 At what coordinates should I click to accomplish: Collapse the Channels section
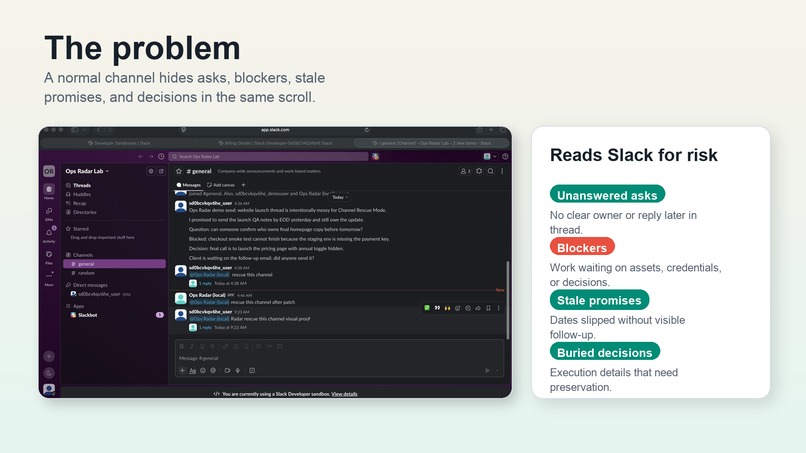click(79, 255)
